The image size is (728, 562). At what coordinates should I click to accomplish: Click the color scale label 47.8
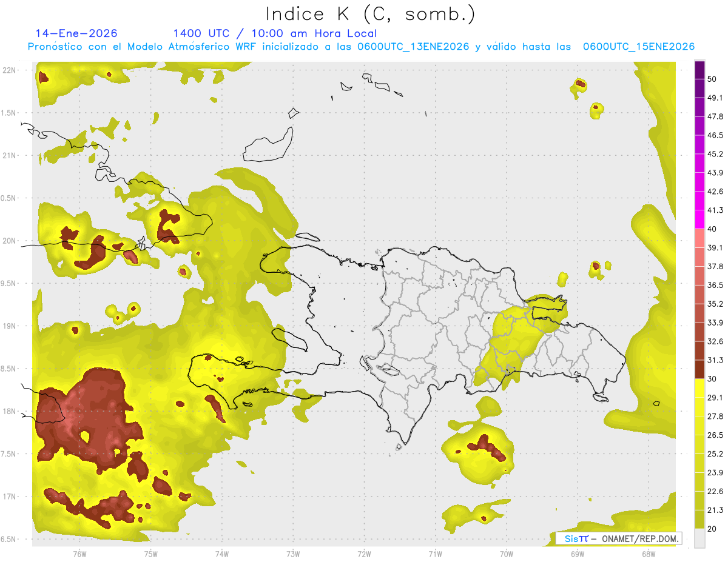715,116
